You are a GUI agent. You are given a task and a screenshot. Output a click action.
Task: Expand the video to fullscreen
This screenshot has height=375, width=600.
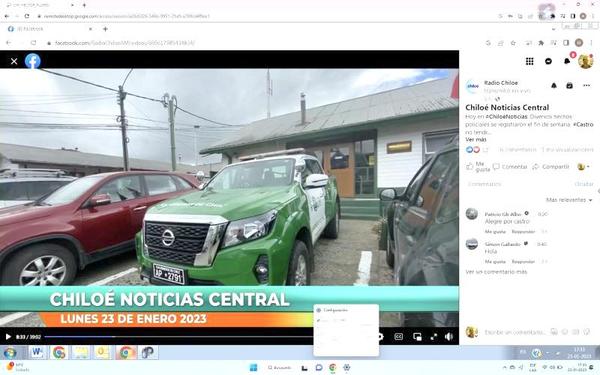click(x=434, y=337)
